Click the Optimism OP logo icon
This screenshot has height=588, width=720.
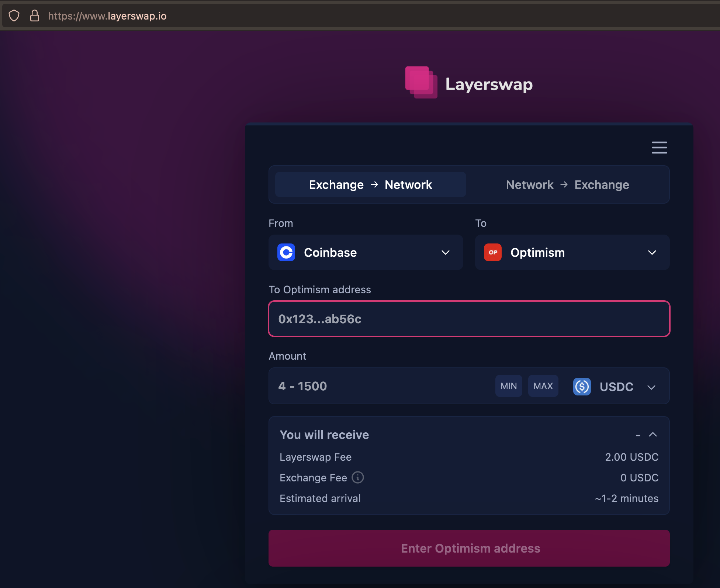point(493,252)
